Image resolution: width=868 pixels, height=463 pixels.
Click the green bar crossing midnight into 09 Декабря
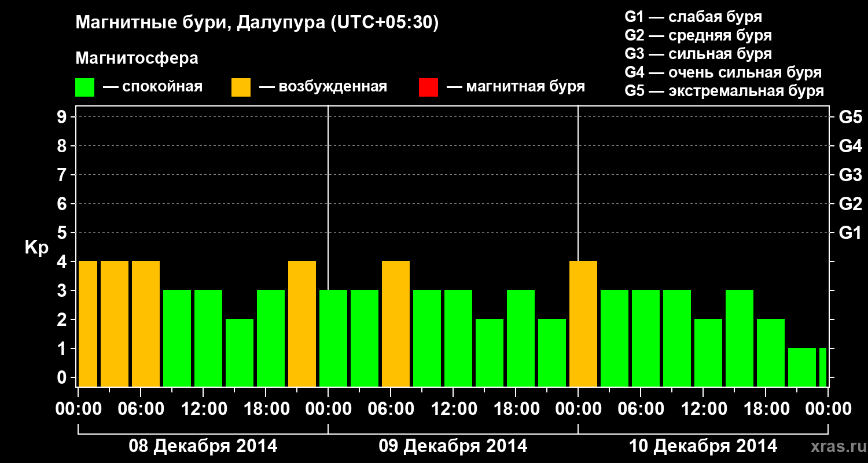pos(333,338)
